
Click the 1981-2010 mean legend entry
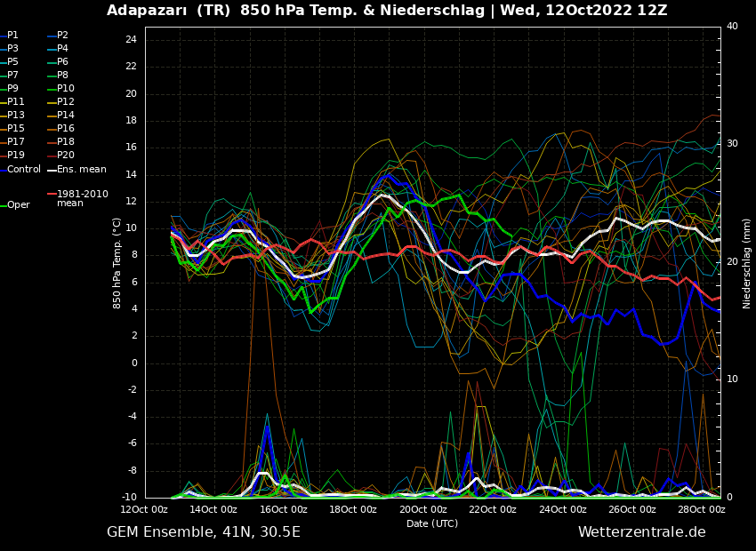(78, 198)
